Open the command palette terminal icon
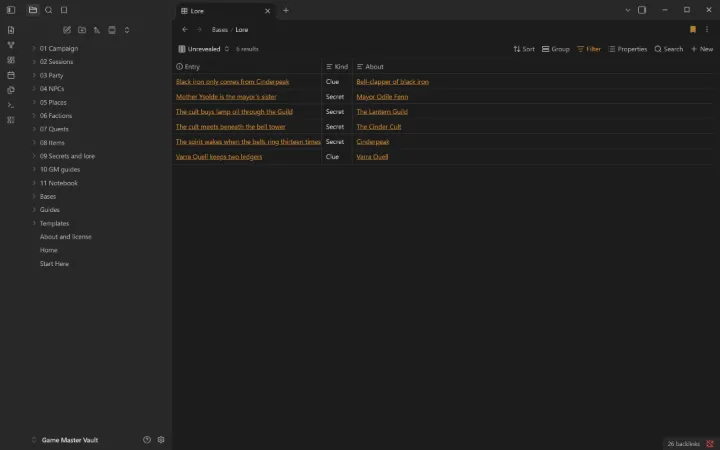 [11, 105]
